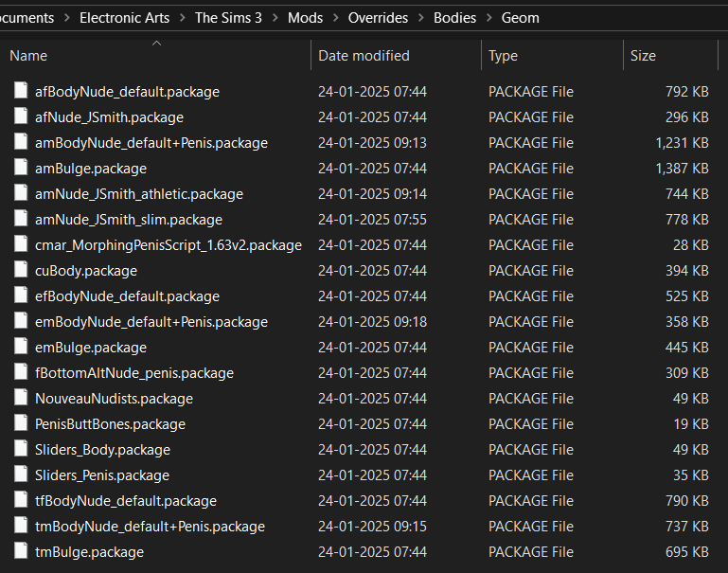This screenshot has width=728, height=573.
Task: Click file icon of afBodyNude_default.package
Action: pyautogui.click(x=21, y=91)
